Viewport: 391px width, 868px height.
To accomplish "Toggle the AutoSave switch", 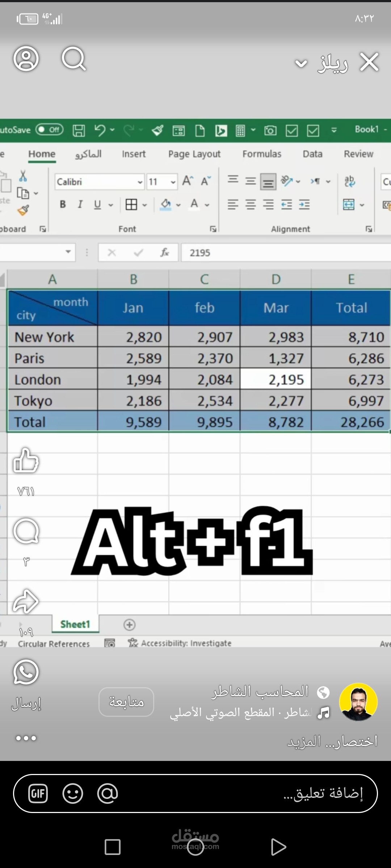I will (x=50, y=129).
